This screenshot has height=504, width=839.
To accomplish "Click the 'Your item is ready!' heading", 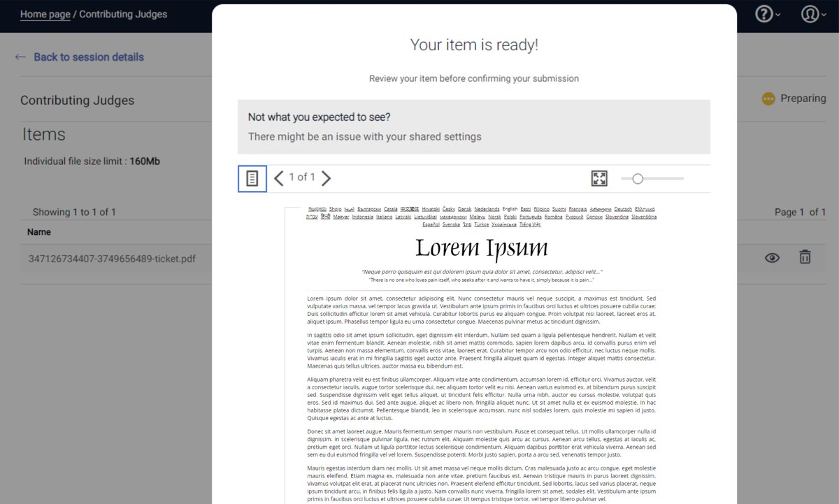I will click(474, 45).
